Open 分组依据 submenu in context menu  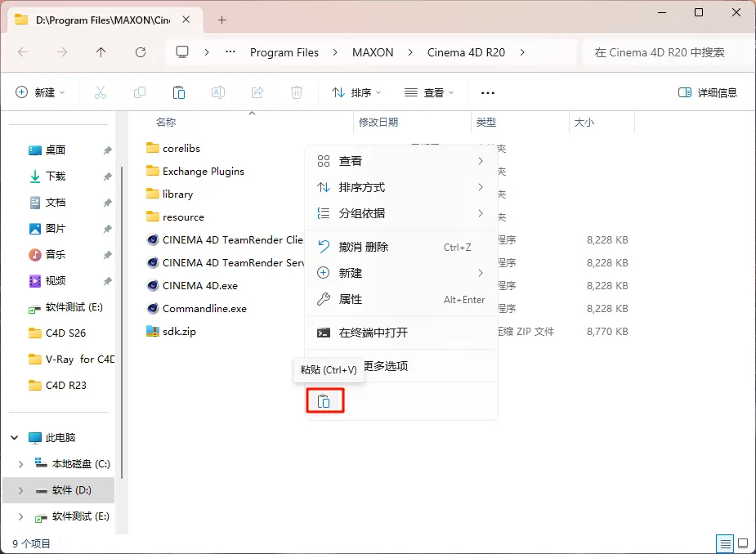(401, 213)
